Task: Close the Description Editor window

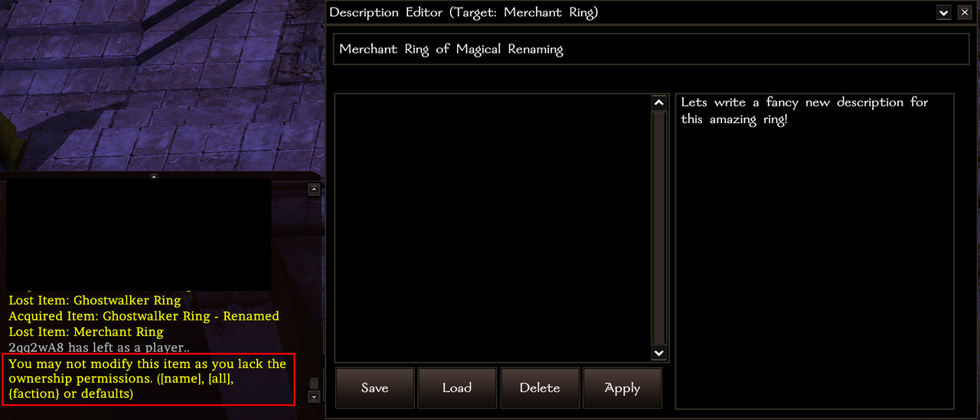Action: tap(964, 12)
